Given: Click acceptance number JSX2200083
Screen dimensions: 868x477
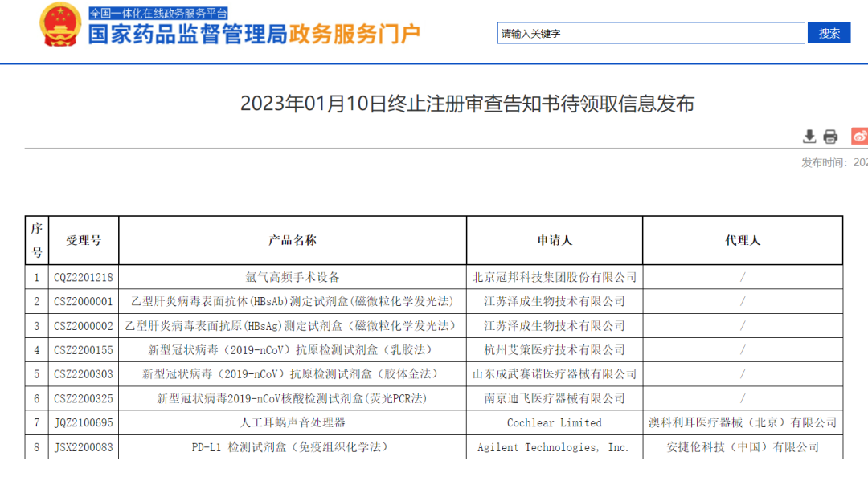Looking at the screenshot, I should coord(84,447).
